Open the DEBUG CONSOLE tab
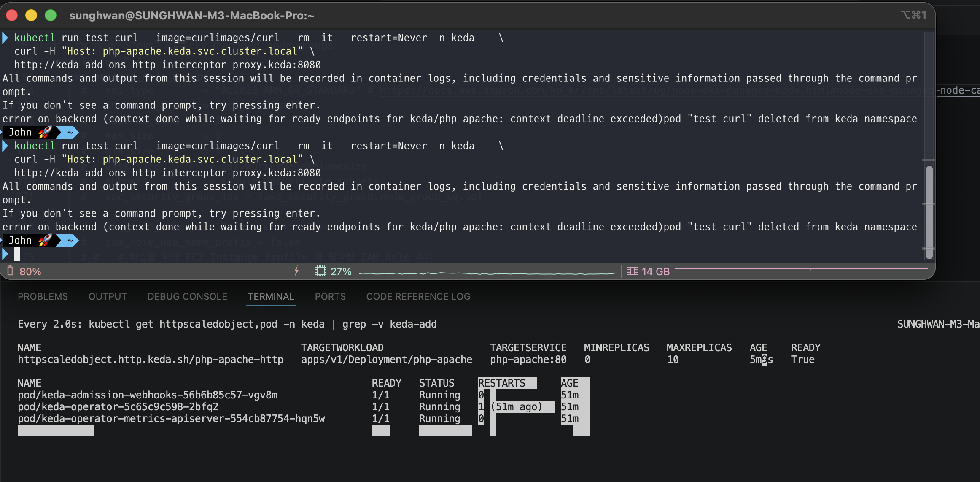The width and height of the screenshot is (980, 482). click(187, 296)
